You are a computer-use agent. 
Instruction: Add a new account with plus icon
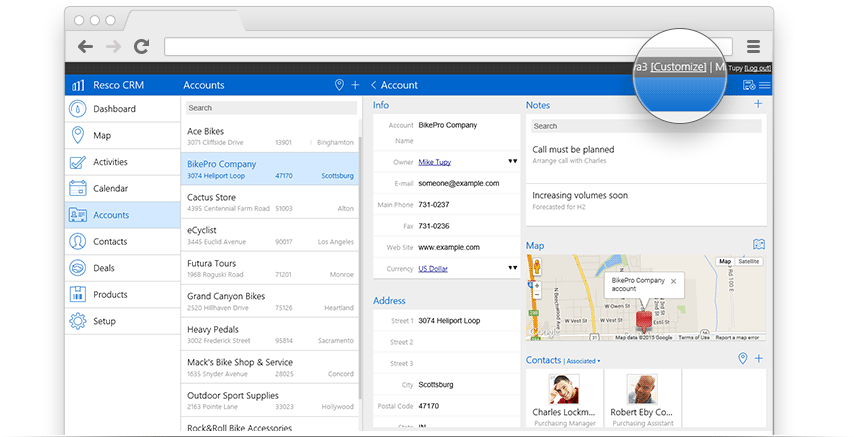pos(354,85)
